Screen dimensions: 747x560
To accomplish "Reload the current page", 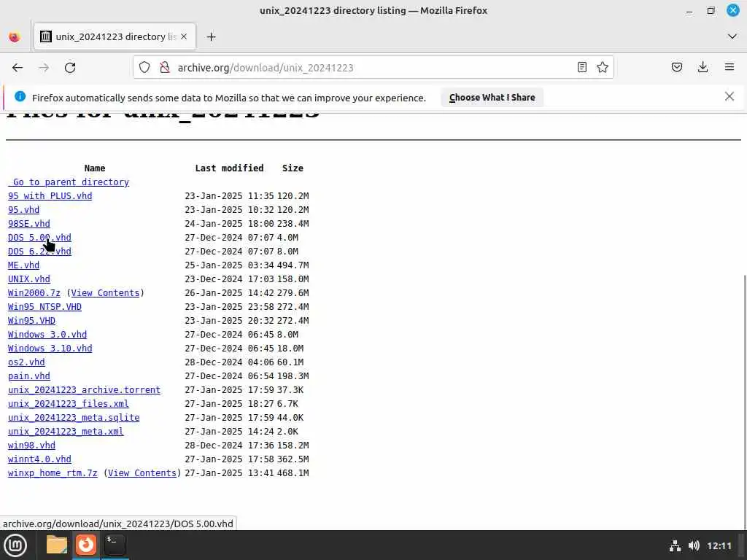I will coord(70,68).
